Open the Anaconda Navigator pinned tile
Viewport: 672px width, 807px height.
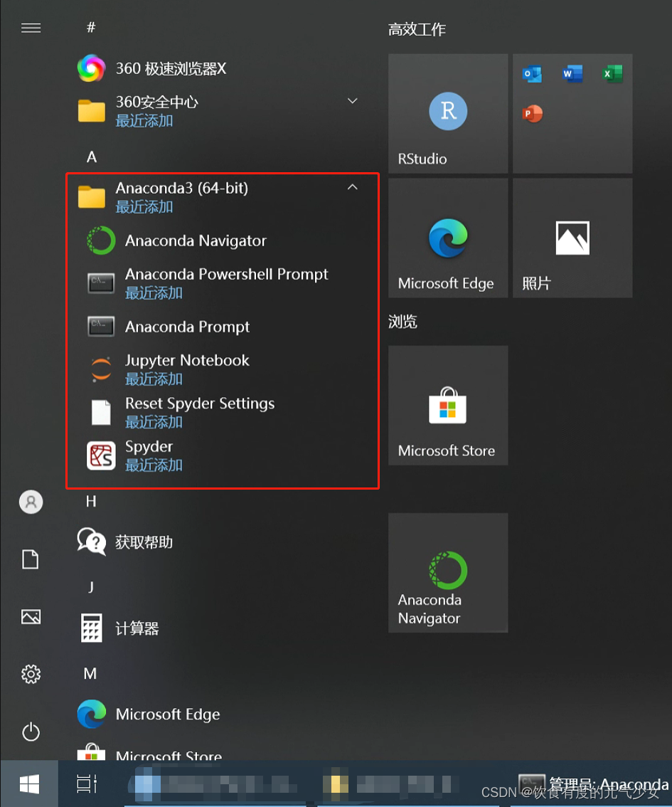click(x=448, y=573)
